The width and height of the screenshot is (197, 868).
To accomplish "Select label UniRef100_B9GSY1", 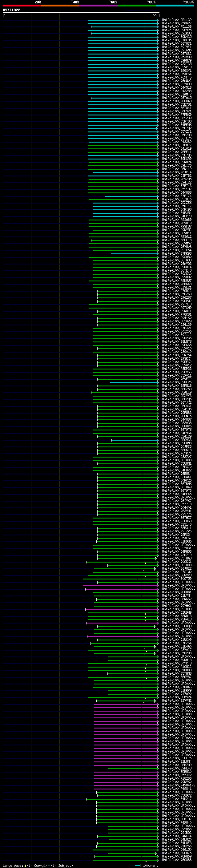I will click(177, 71).
